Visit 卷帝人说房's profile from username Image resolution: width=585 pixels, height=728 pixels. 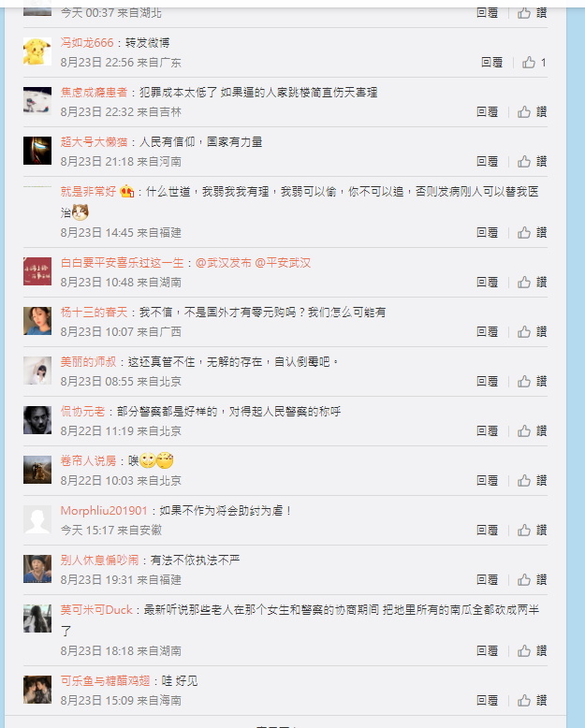point(88,461)
